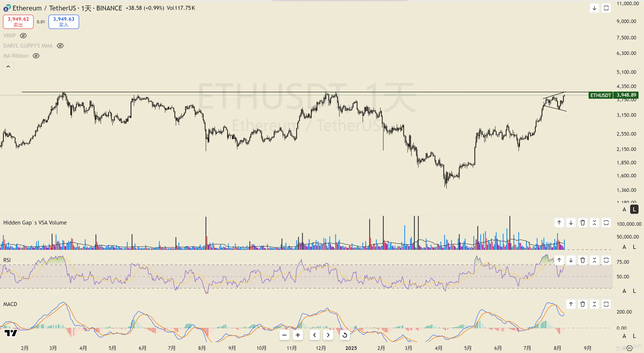Click the 100,000.00 volume scale label
Image resolution: width=644 pixels, height=353 pixels.
[x=629, y=224]
